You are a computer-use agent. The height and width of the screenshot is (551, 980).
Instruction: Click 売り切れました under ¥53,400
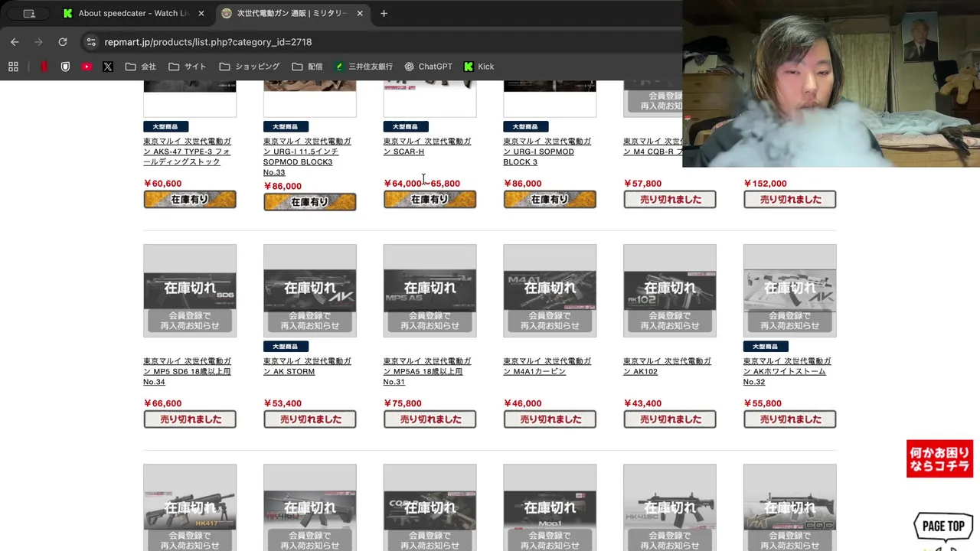coord(310,419)
